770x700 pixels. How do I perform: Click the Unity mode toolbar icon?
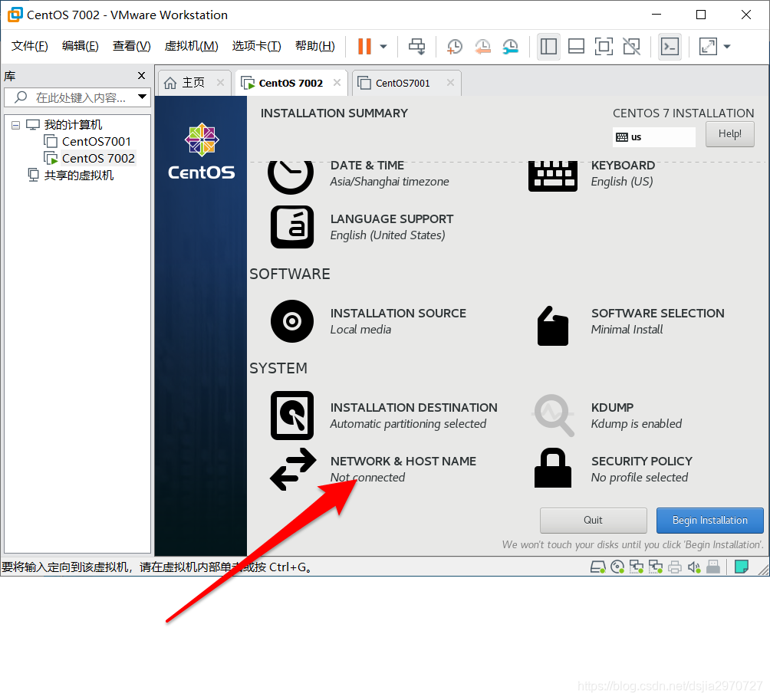pyautogui.click(x=631, y=47)
